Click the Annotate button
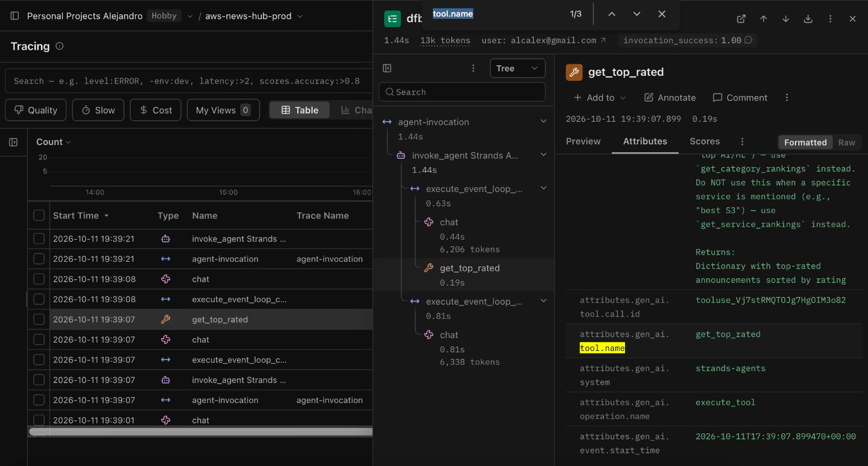 [670, 97]
